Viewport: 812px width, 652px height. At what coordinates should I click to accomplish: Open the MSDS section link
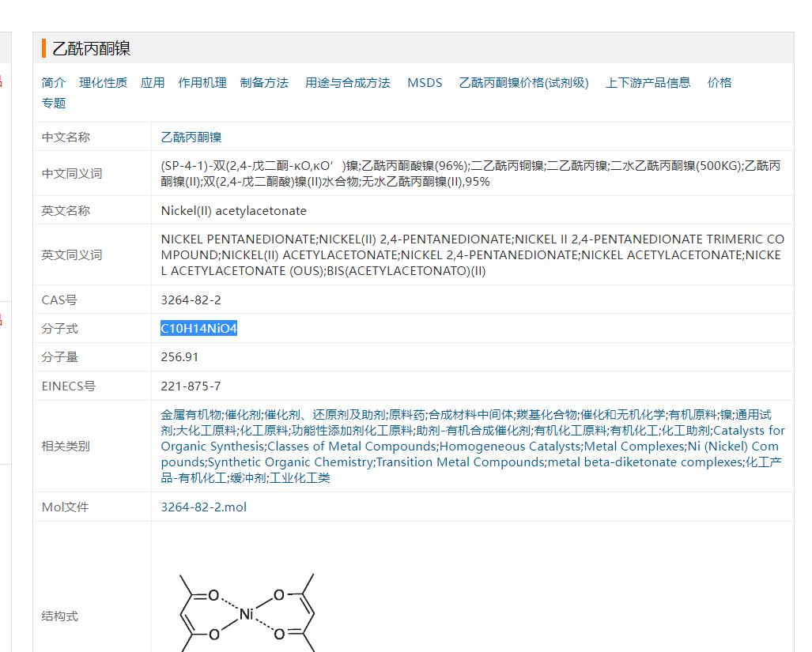tap(425, 82)
